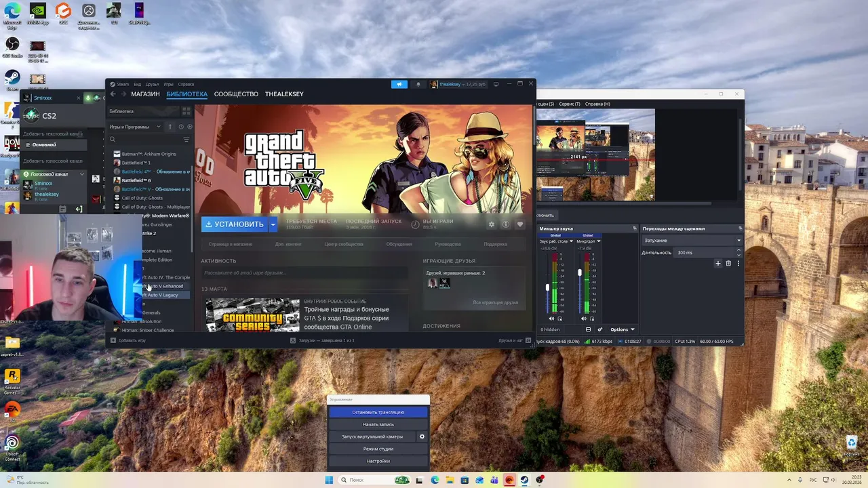The width and height of the screenshot is (868, 488).
Task: Sort library with the up-arrow icon
Action: pyautogui.click(x=170, y=127)
